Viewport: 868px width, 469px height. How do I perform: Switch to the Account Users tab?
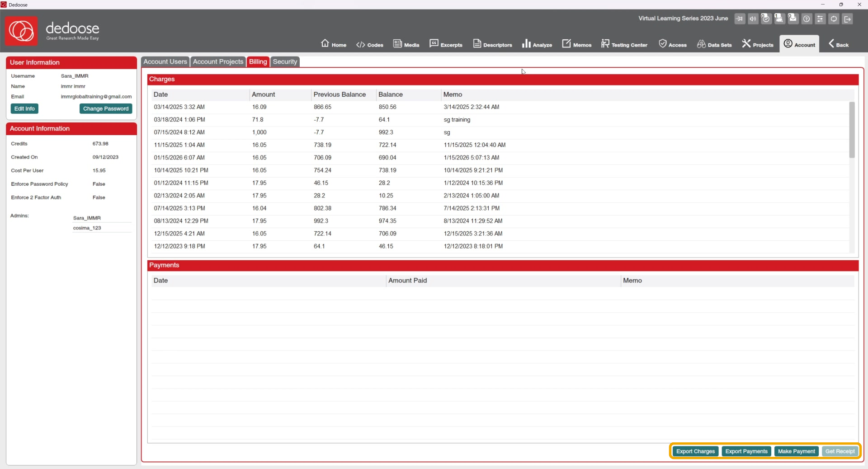pos(165,62)
